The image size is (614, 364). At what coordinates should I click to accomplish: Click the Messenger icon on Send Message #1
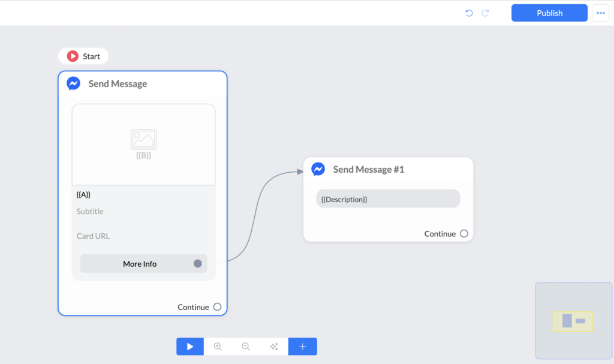point(318,169)
